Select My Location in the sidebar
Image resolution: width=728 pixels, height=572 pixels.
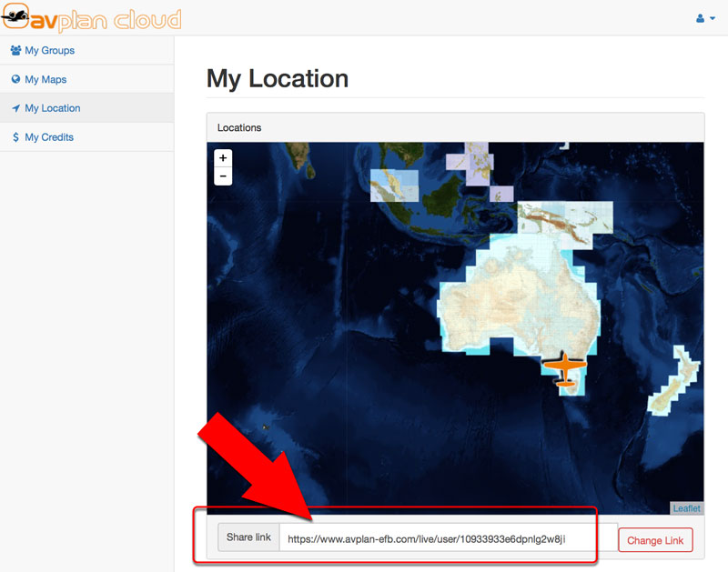pyautogui.click(x=86, y=108)
